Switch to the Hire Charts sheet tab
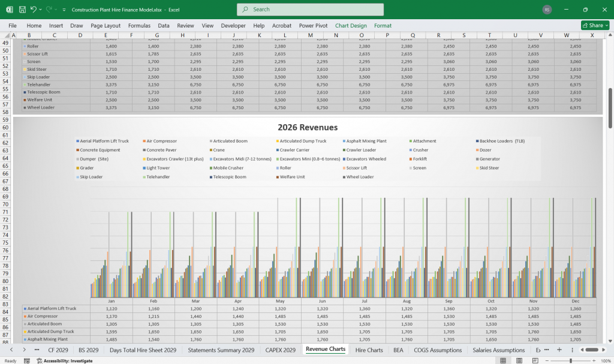This screenshot has height=364, width=614. [x=369, y=350]
